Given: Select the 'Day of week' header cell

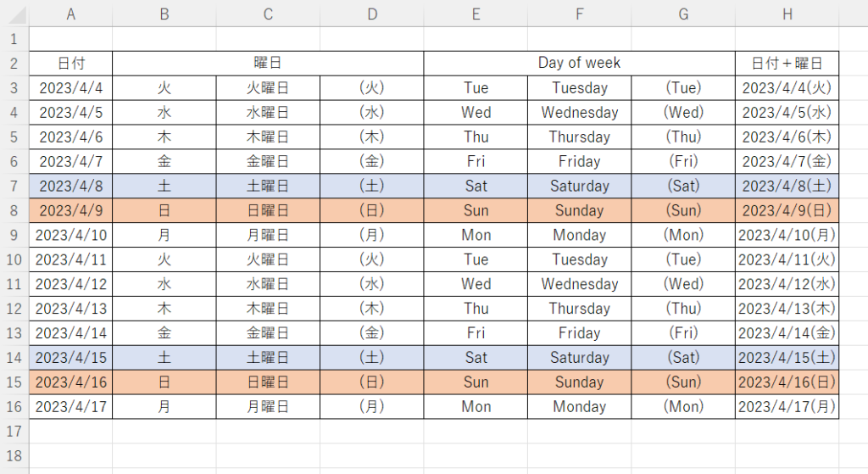Looking at the screenshot, I should pos(579,63).
